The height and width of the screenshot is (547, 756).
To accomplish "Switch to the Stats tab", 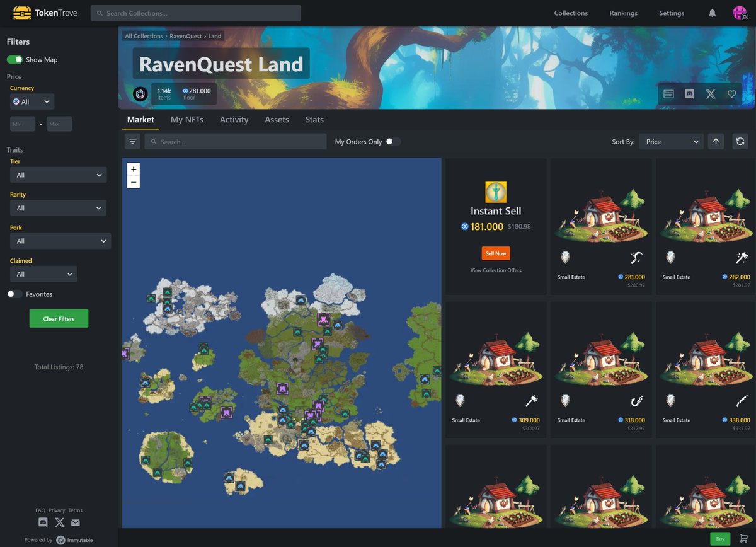I will coord(314,120).
